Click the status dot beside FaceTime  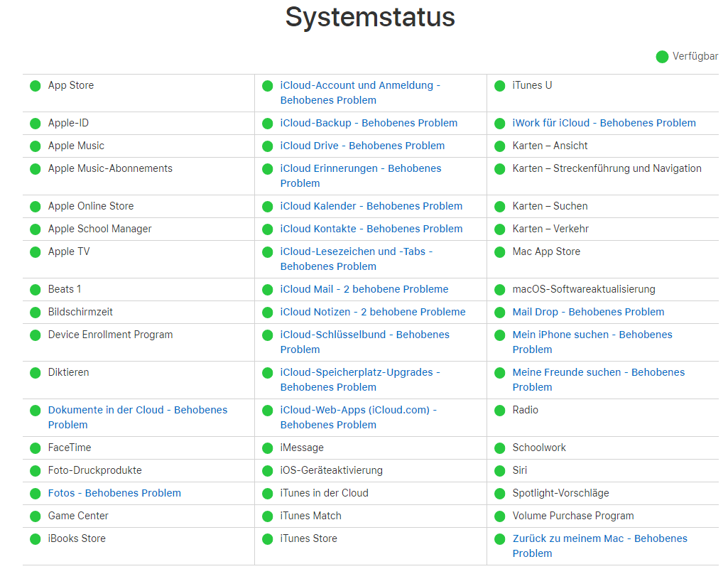(36, 448)
